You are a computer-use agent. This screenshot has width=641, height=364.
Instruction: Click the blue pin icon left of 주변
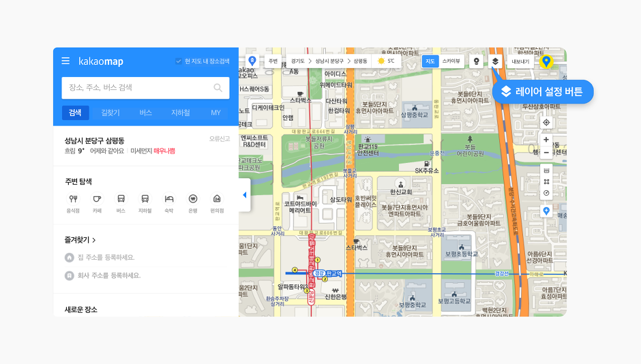click(x=252, y=61)
